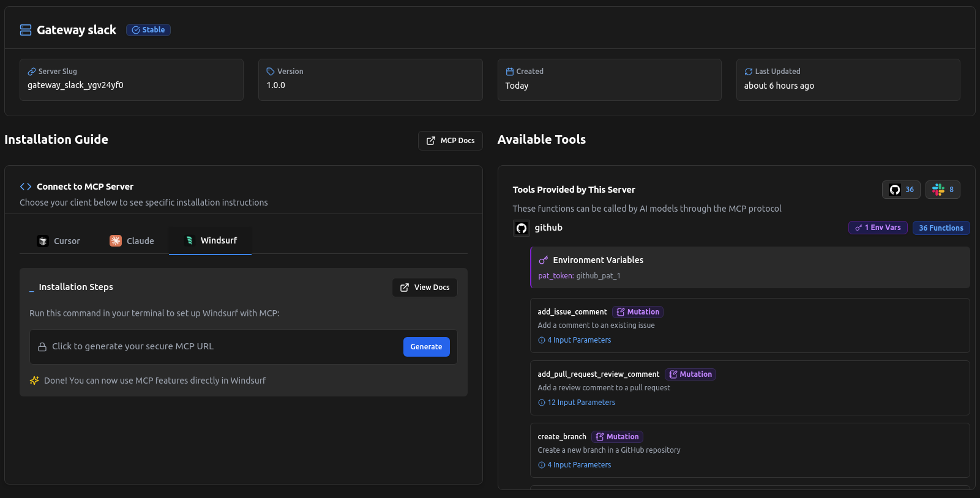Open View Docs in Installation Steps

click(425, 288)
